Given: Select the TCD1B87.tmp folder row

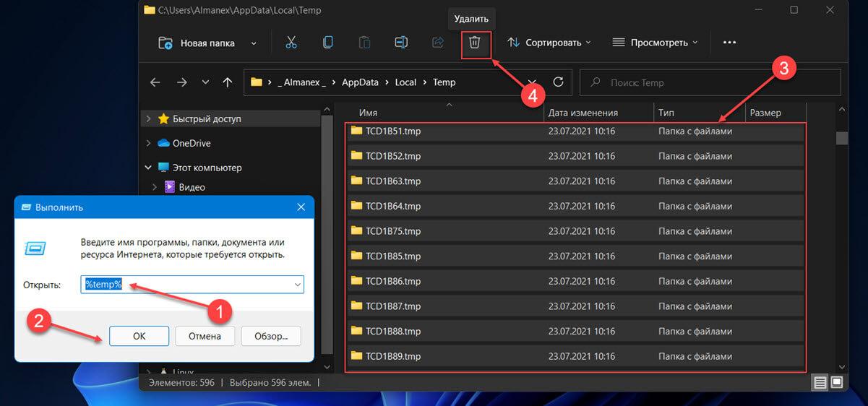Looking at the screenshot, I should pos(575,306).
